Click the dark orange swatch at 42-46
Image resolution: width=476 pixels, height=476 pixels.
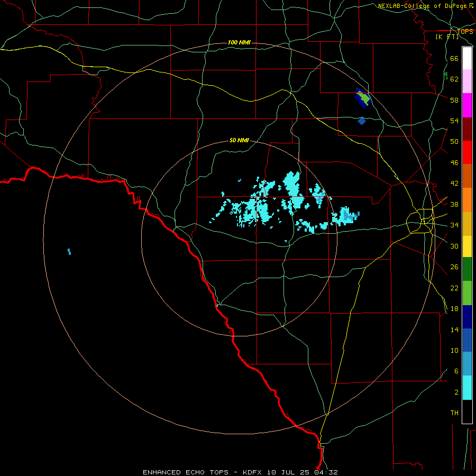(x=467, y=176)
